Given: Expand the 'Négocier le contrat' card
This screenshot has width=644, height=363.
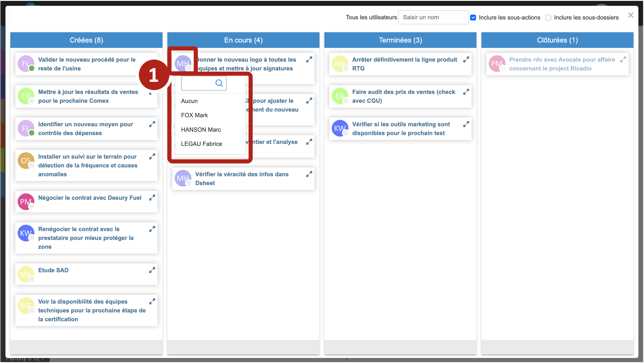Looking at the screenshot, I should point(152,198).
